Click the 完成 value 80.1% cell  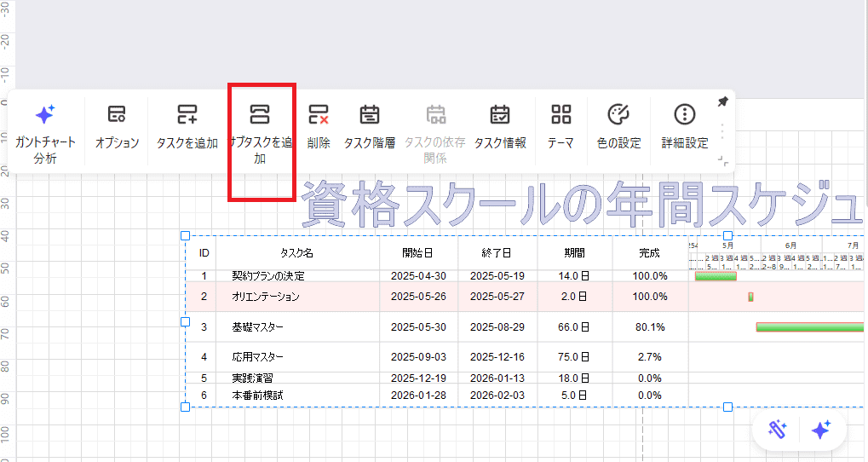(x=650, y=327)
